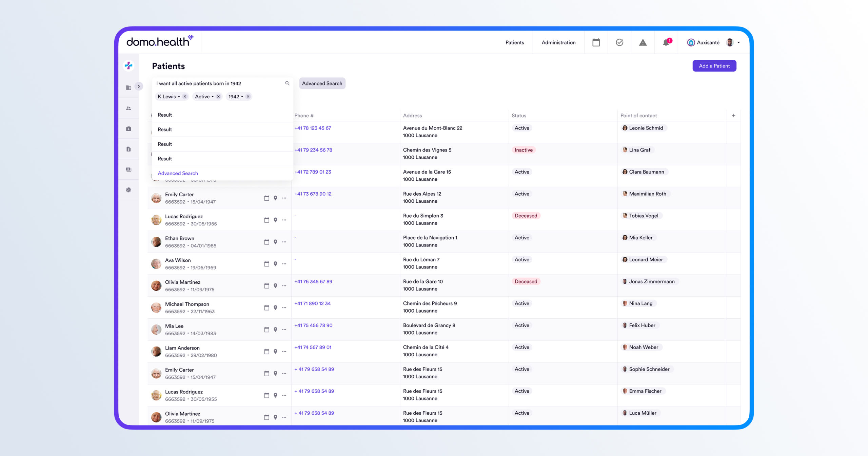
Task: Remove the Active filter chip
Action: pos(218,97)
